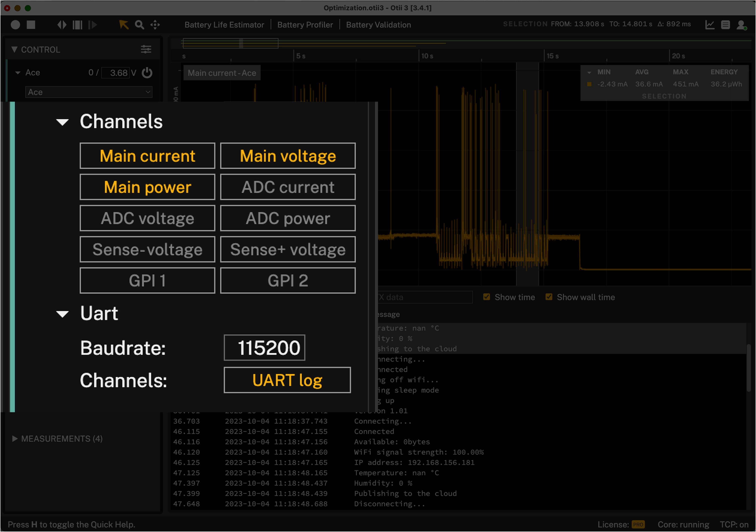Toggle the UART log channel
This screenshot has width=756, height=532.
(287, 380)
